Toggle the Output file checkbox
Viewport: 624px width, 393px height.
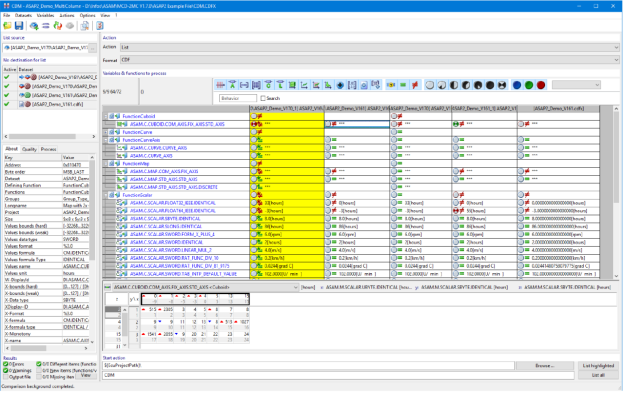pos(6,377)
